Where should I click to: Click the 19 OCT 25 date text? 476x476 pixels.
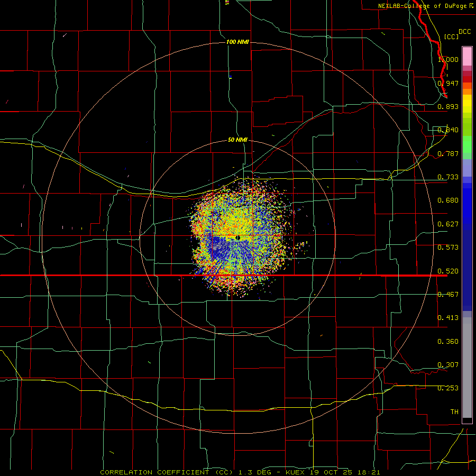tap(331, 472)
